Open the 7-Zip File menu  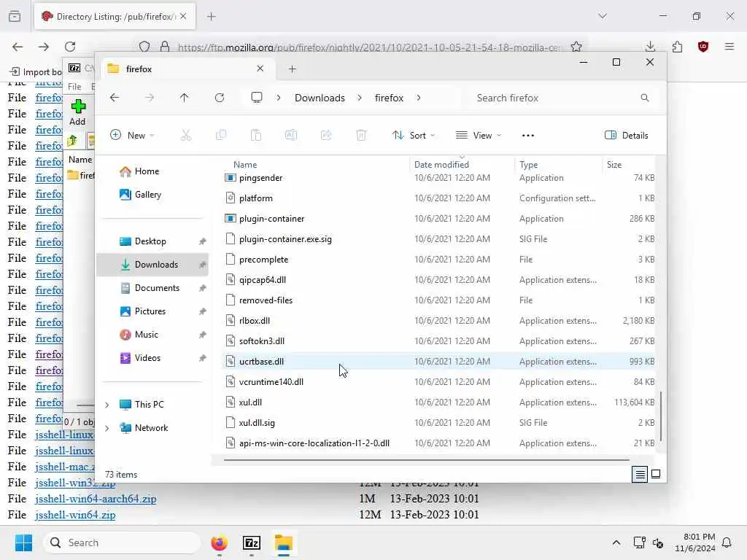pos(74,87)
